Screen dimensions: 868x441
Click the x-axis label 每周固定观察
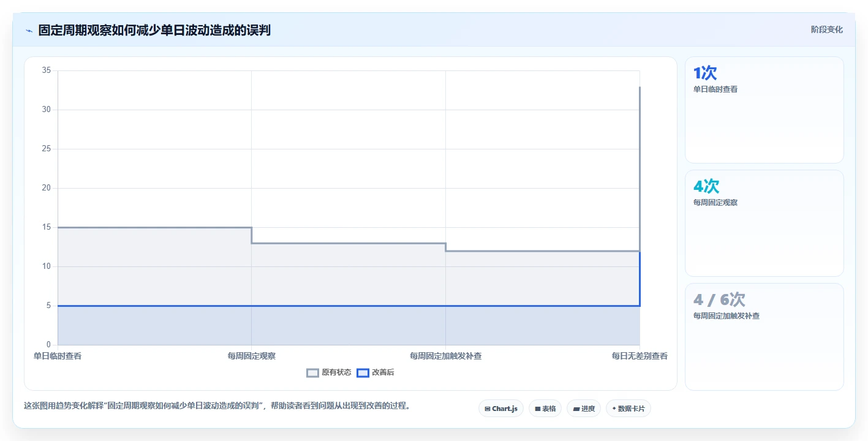252,356
